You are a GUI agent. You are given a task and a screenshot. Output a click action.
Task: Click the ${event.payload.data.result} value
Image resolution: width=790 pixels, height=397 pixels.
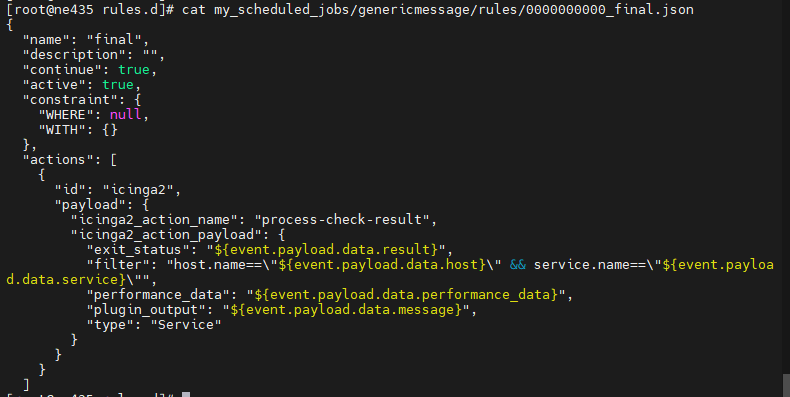pos(326,249)
